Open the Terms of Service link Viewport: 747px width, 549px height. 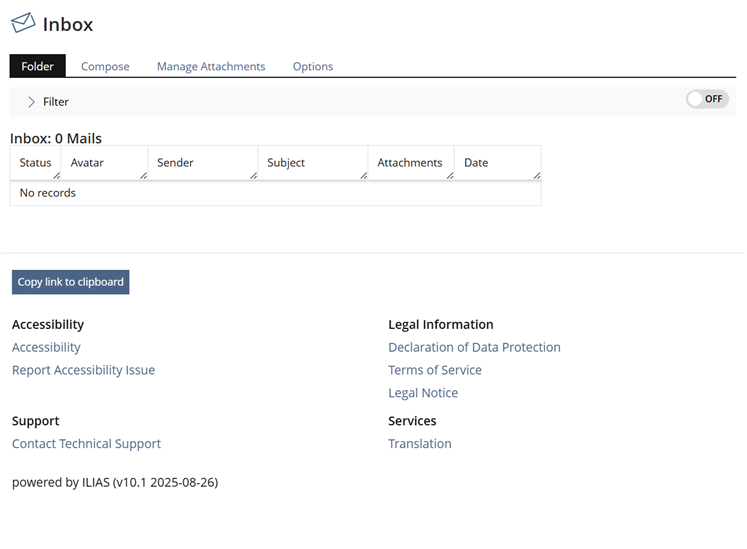(x=435, y=370)
